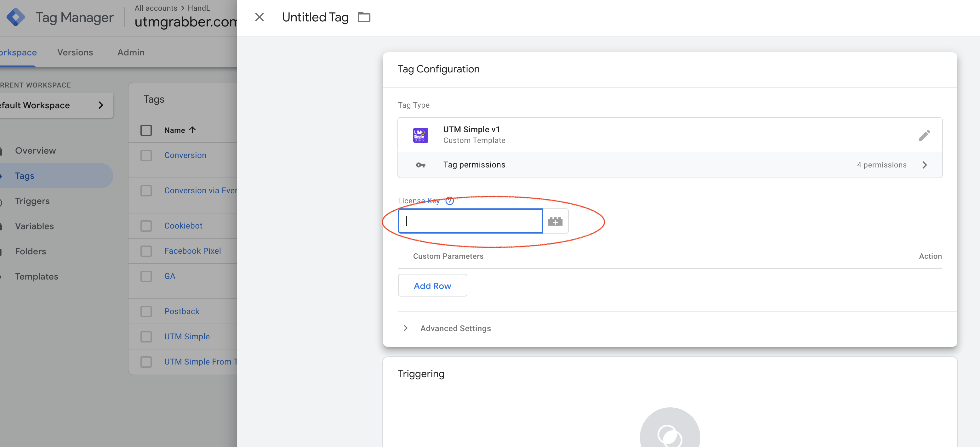Image resolution: width=980 pixels, height=447 pixels.
Task: Check the Conversion tag checkbox
Action: (x=146, y=155)
